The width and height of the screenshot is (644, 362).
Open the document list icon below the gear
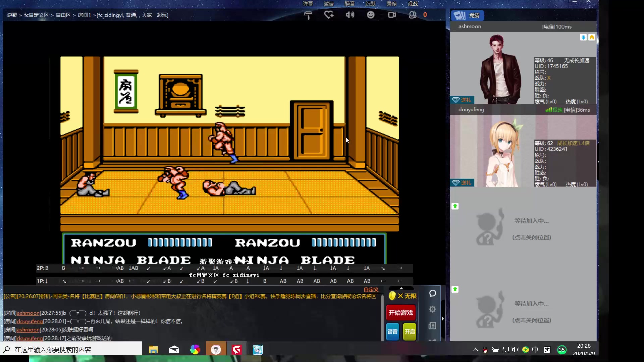point(432,326)
